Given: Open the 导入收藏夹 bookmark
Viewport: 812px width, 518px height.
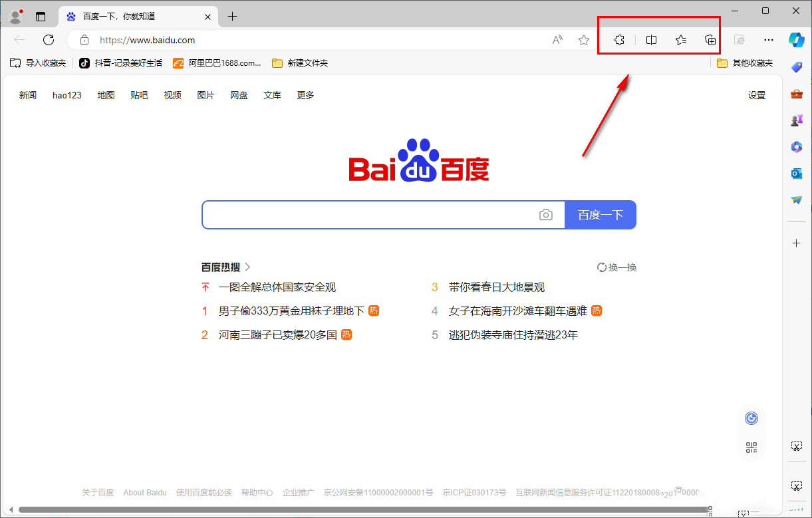Looking at the screenshot, I should pyautogui.click(x=38, y=63).
